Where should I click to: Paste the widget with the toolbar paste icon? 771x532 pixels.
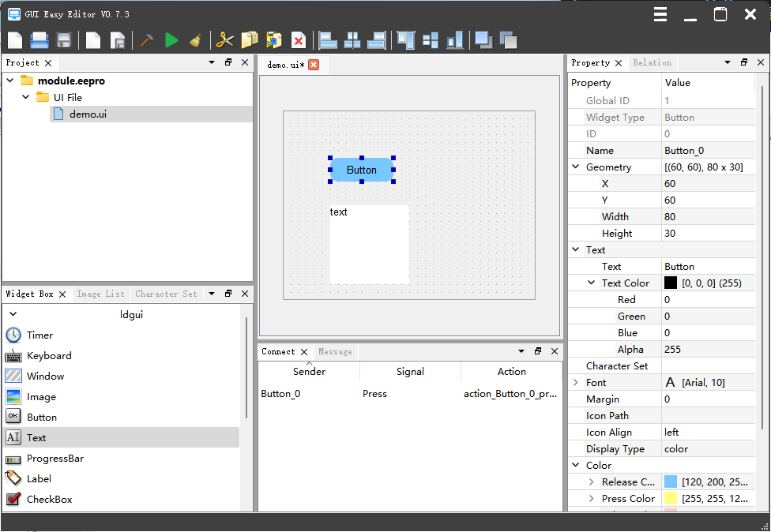click(x=274, y=40)
